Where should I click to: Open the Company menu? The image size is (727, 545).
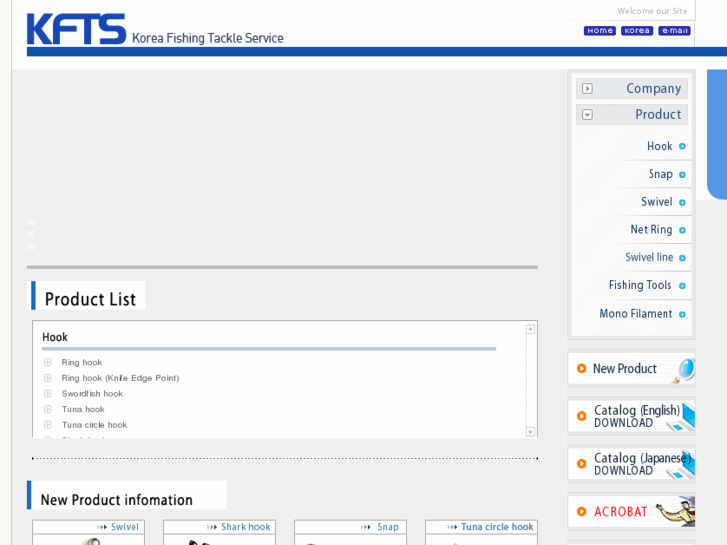[x=632, y=88]
